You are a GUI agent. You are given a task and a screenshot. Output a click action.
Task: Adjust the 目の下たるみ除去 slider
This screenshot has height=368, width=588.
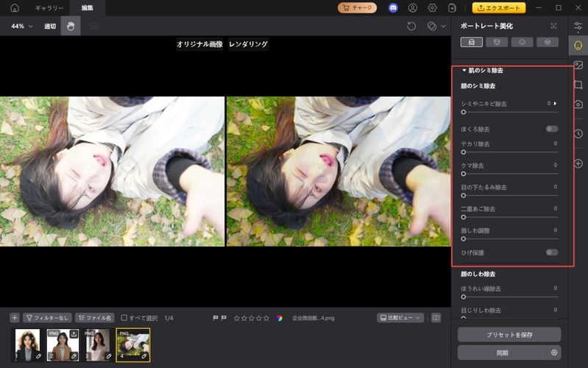511,196
